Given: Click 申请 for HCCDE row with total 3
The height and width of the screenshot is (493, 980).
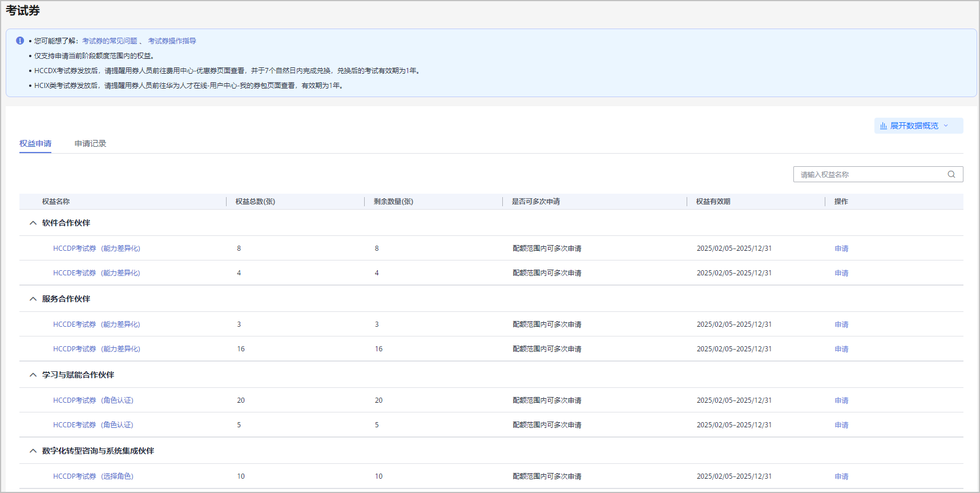Looking at the screenshot, I should (841, 324).
